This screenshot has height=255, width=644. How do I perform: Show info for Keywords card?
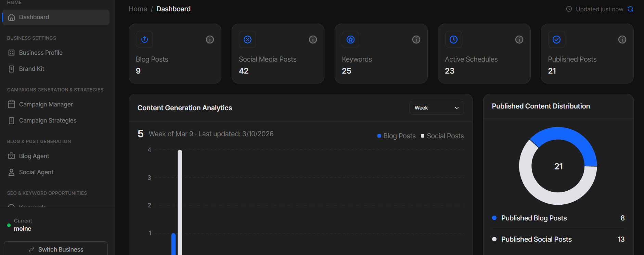[x=416, y=40]
